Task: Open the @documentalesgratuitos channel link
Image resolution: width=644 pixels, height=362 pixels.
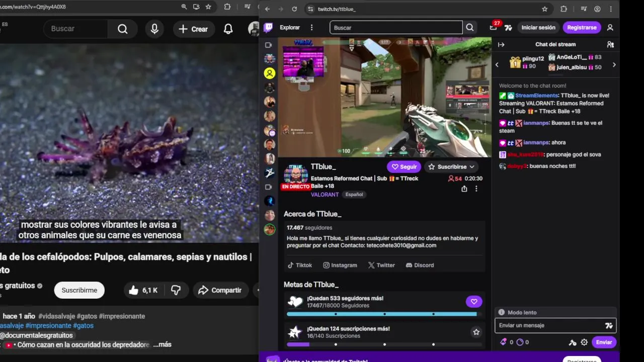Action: coord(36,335)
